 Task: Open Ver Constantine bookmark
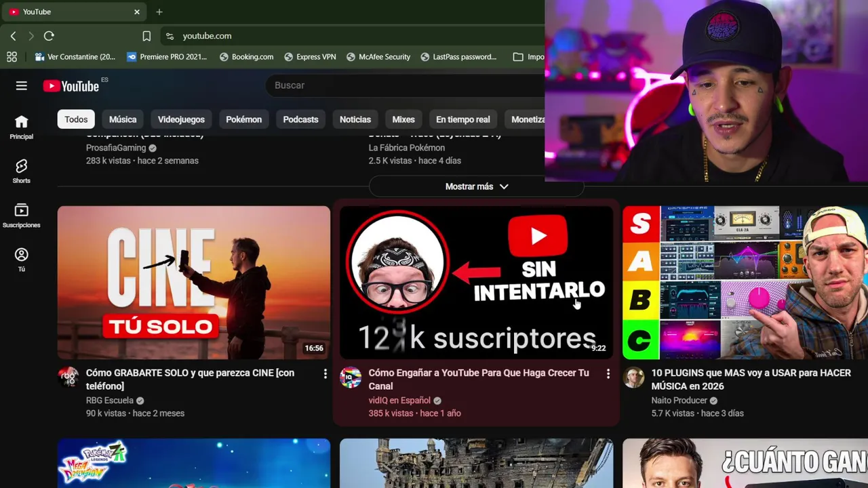tap(75, 57)
